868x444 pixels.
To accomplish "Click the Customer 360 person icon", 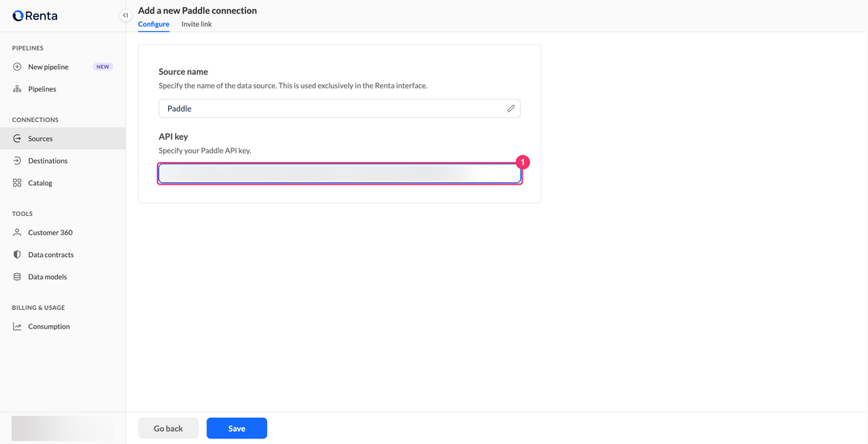I will (17, 233).
